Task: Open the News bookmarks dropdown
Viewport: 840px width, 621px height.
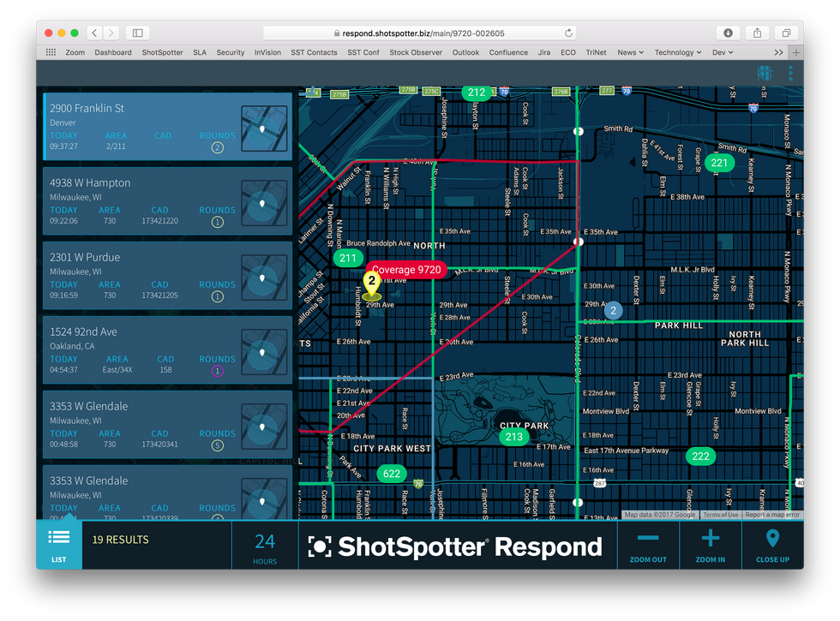Action: tap(631, 52)
